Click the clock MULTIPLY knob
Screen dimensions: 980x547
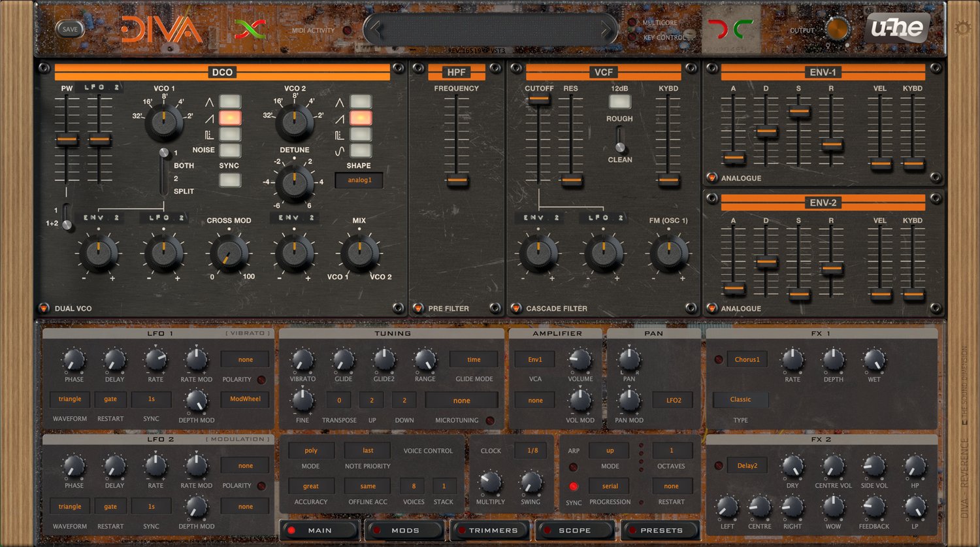[490, 482]
